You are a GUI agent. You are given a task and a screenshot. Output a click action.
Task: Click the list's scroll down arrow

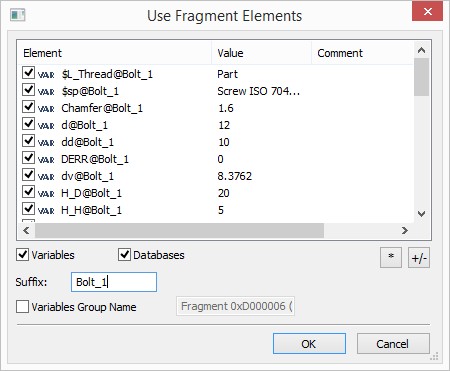421,214
